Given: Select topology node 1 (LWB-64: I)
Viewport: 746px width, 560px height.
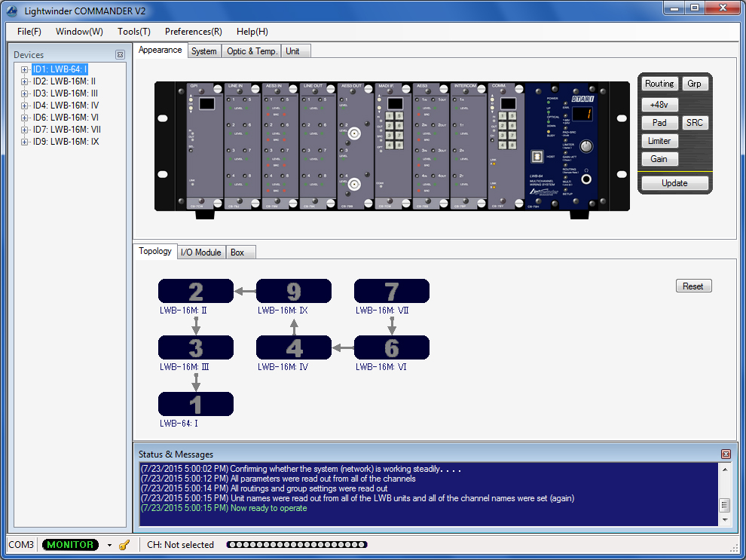Looking at the screenshot, I should tap(195, 404).
